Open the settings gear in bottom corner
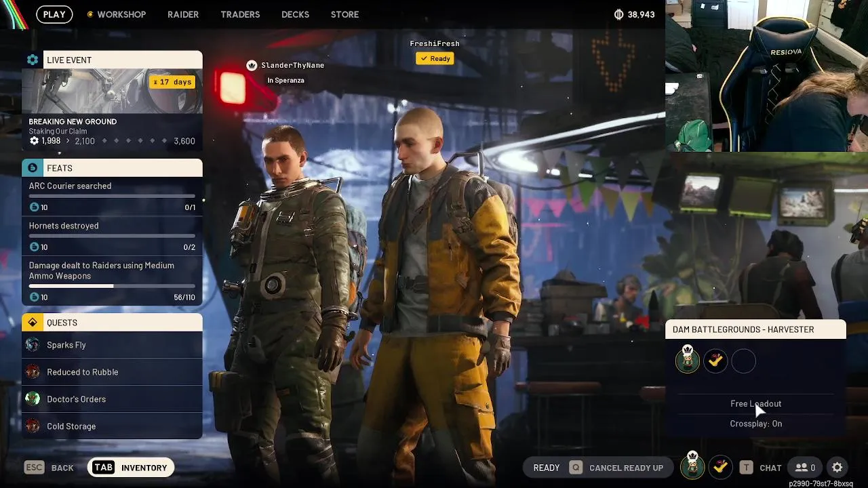 point(837,468)
